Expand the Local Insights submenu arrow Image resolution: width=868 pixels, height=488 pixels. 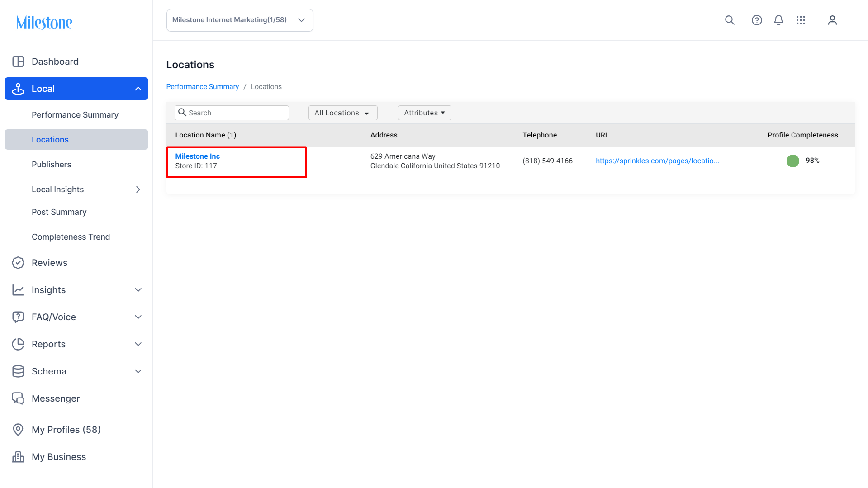[138, 190]
